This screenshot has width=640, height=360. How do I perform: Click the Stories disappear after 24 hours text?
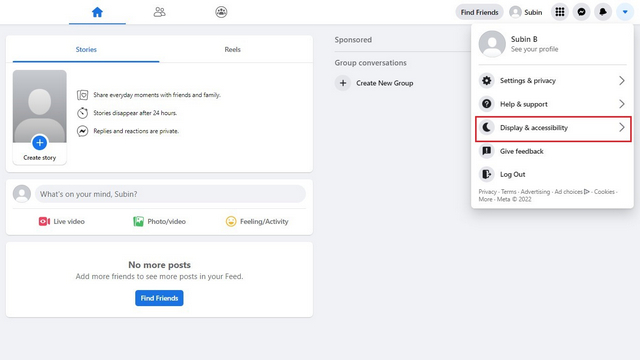tap(135, 113)
